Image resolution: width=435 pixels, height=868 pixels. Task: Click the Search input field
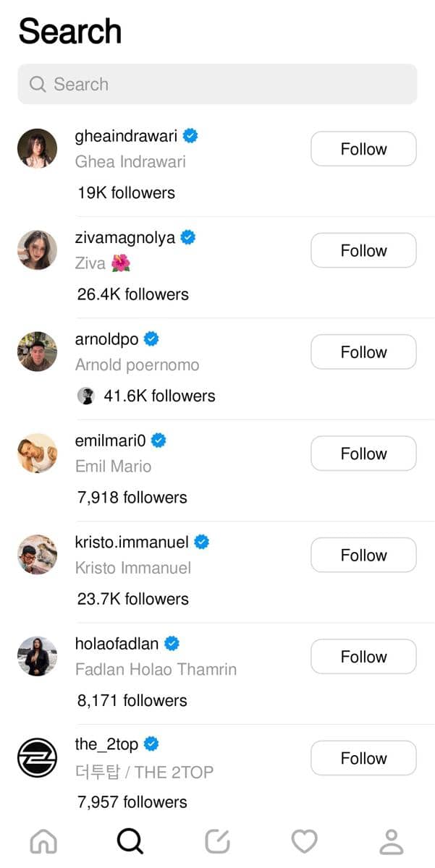[x=217, y=84]
